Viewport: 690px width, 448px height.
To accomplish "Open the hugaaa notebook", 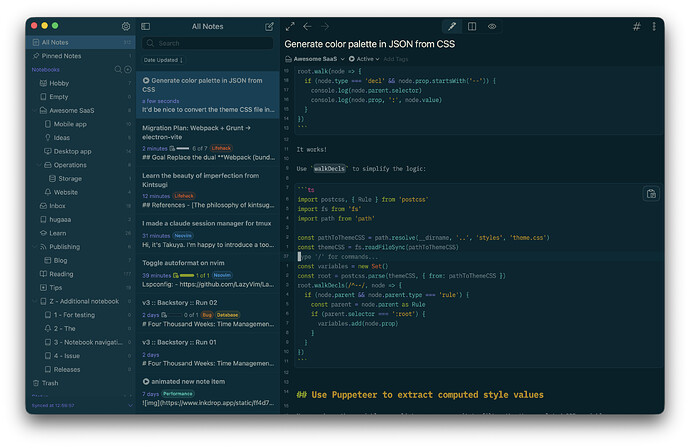I will coord(81,220).
